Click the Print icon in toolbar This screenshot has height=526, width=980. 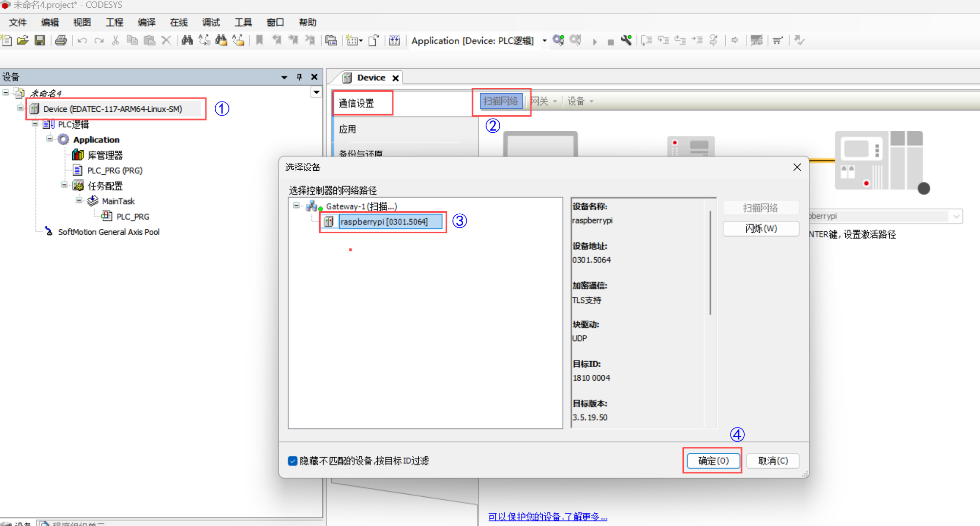click(61, 40)
